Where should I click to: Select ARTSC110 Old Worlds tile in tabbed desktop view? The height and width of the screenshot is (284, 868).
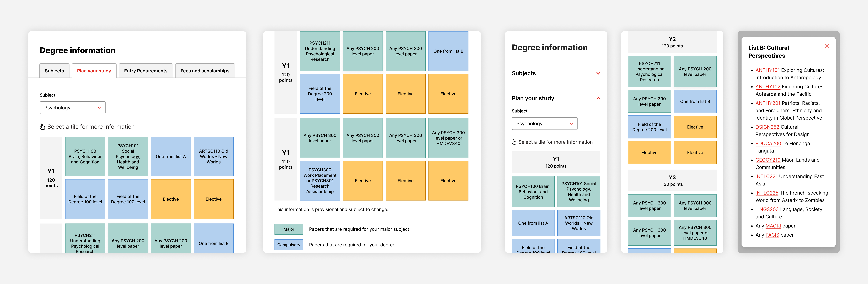pyautogui.click(x=214, y=156)
